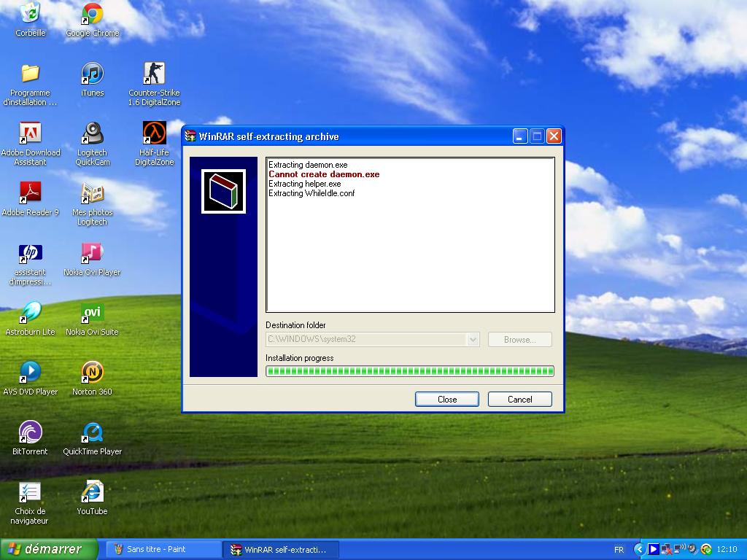Image resolution: width=747 pixels, height=560 pixels.
Task: Select the Half-Life DigitalZone shortcut
Action: (155, 144)
